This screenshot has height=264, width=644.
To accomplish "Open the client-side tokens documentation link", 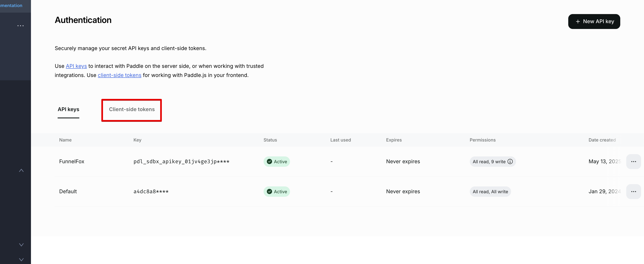I will pyautogui.click(x=119, y=75).
